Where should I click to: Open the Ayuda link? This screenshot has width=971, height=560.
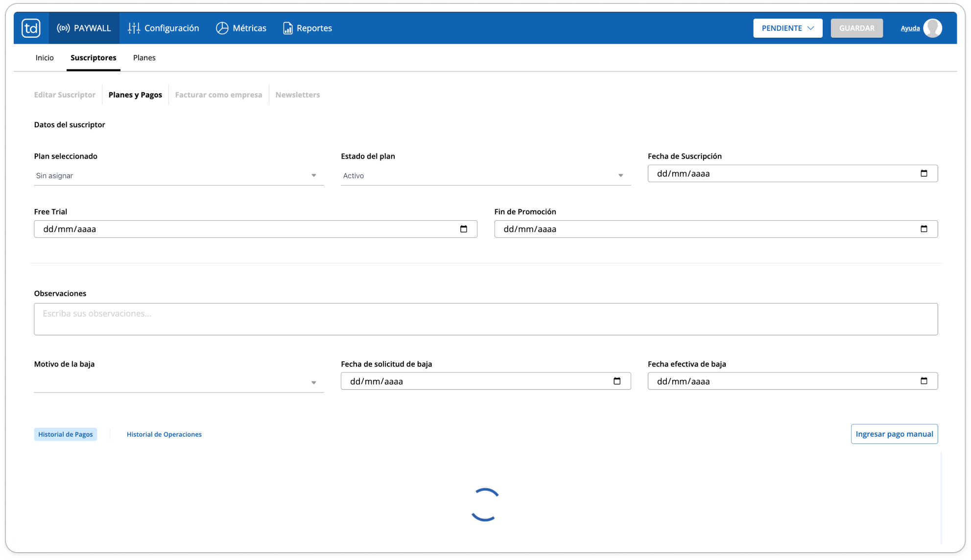pyautogui.click(x=910, y=28)
